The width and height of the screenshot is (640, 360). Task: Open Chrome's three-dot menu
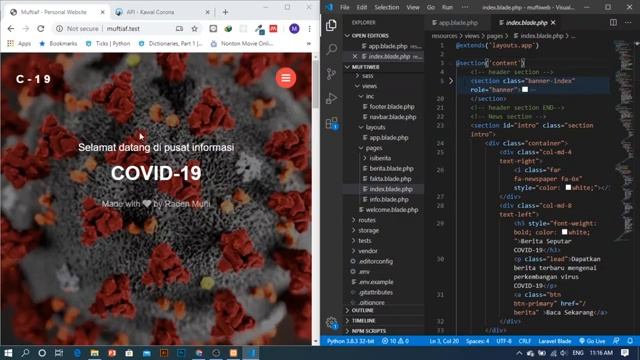coord(309,29)
